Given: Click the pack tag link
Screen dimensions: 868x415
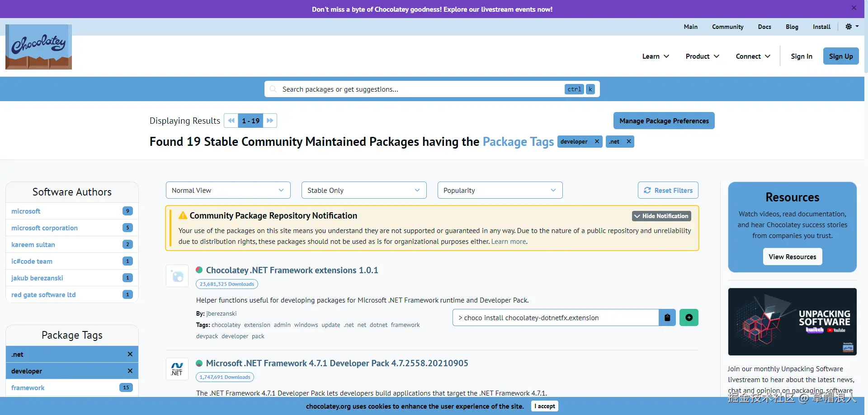Looking at the screenshot, I should 258,336.
